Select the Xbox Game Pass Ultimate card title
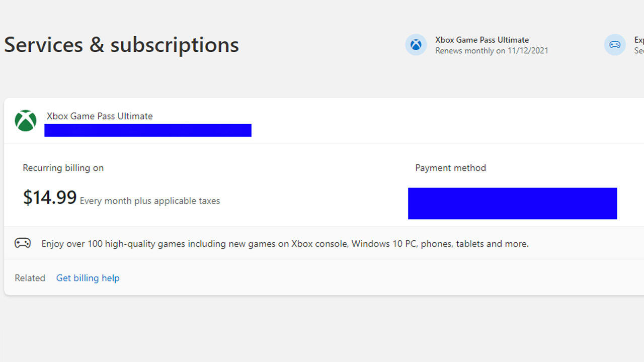 tap(99, 116)
